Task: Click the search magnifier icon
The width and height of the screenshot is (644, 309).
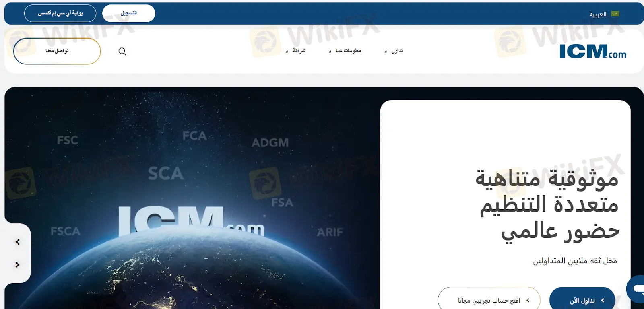Action: coord(122,51)
